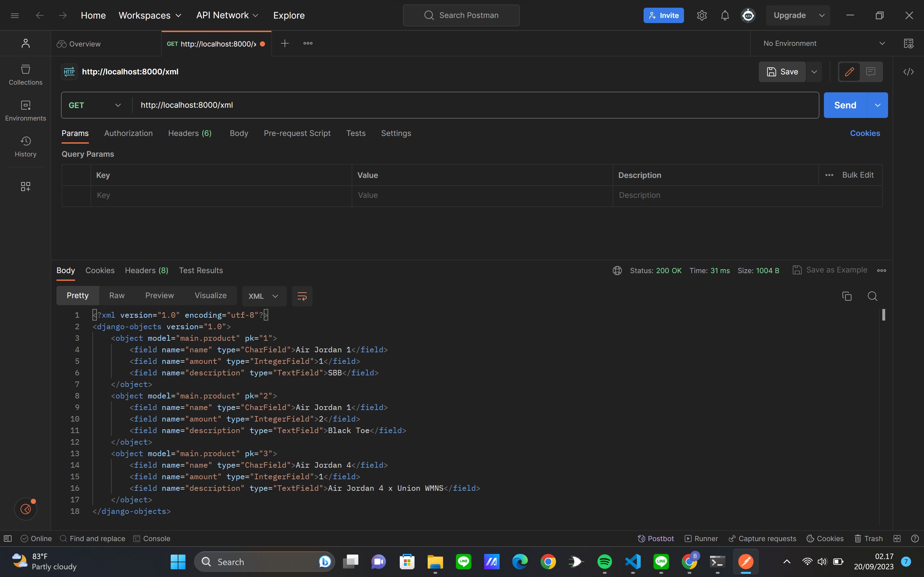Open the environment quick look panel
Viewport: 924px width, 577px height.
tap(909, 43)
